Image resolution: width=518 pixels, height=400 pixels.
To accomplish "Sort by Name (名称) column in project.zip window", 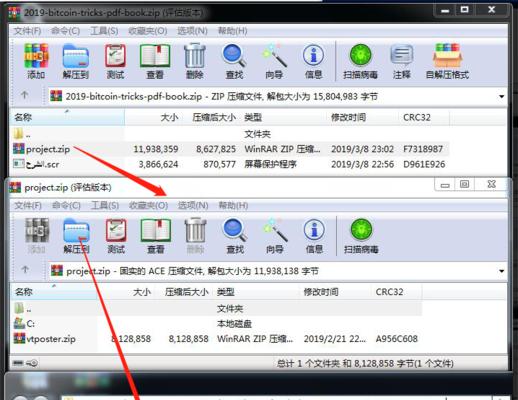I will tap(54, 292).
